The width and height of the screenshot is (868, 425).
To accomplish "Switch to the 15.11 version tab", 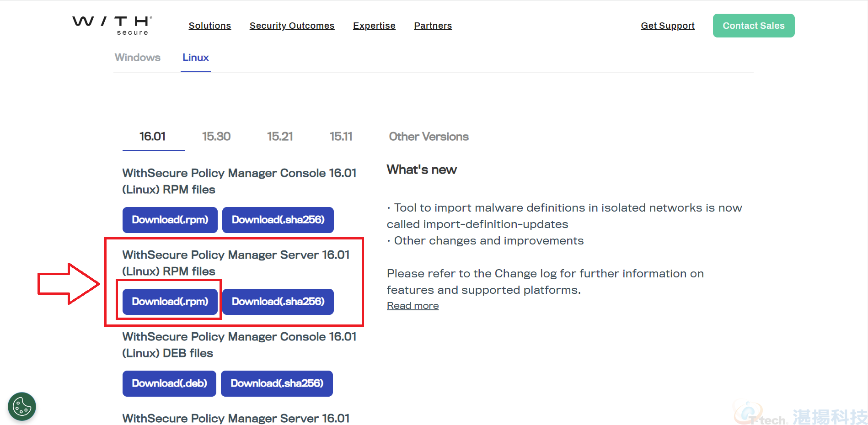I will coord(341,137).
